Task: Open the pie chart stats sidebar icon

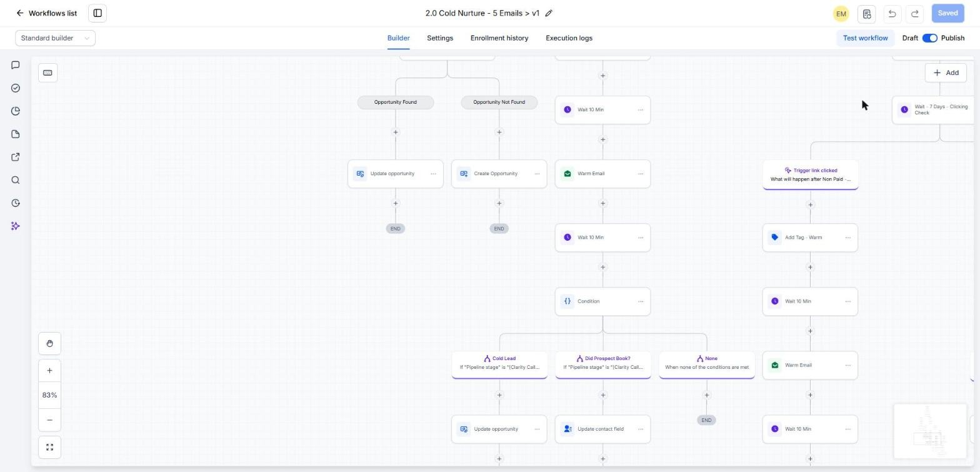Action: click(16, 111)
